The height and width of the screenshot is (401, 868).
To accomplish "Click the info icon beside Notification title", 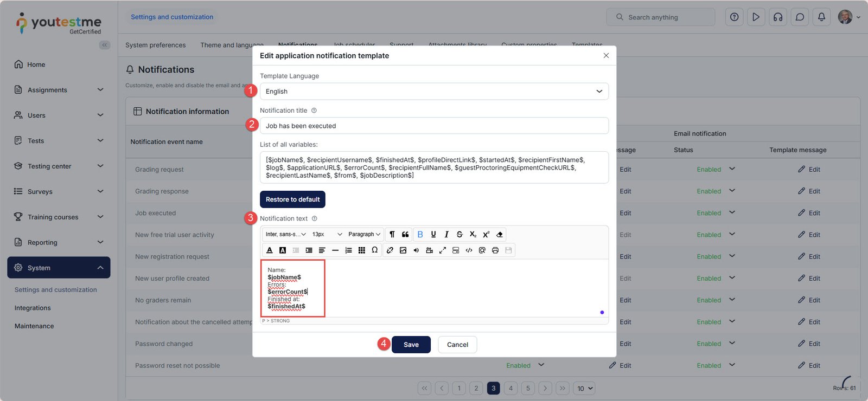I will point(314,111).
